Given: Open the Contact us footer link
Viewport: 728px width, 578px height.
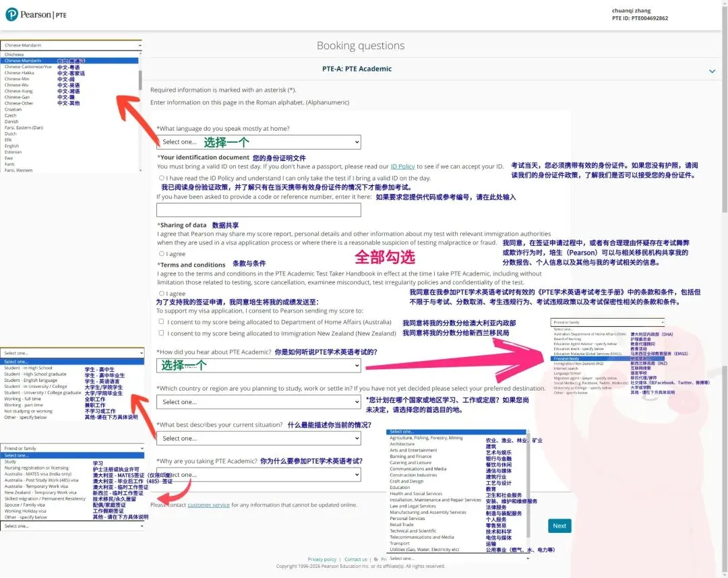Looking at the screenshot, I should pyautogui.click(x=356, y=559).
